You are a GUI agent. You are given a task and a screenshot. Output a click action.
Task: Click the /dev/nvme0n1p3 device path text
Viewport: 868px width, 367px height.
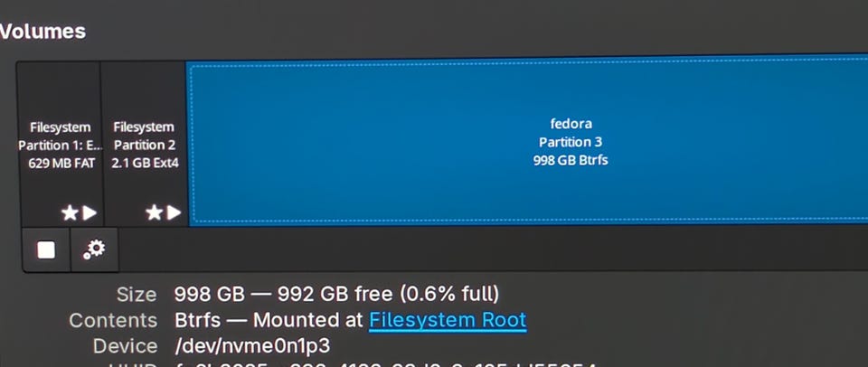click(252, 346)
